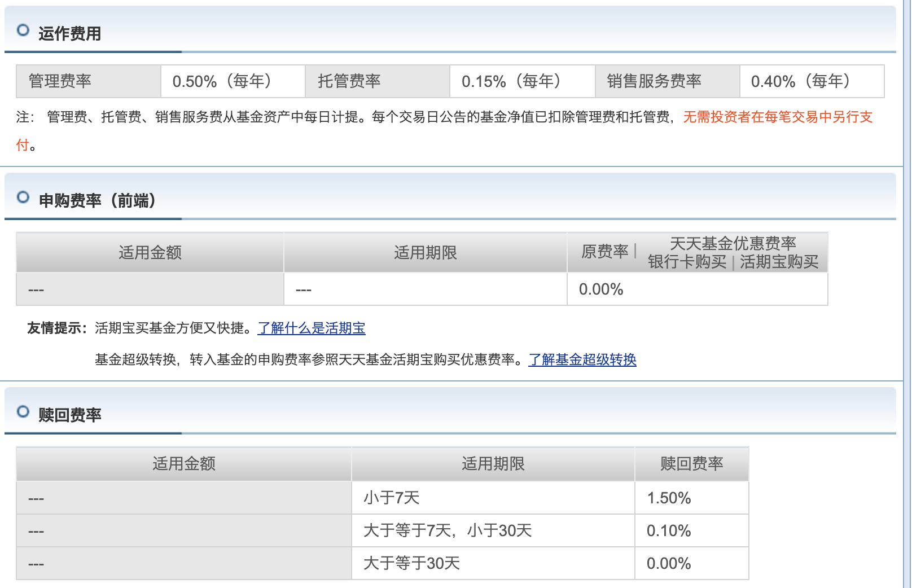
Task: Select the 大于等于7天，小于30天 period row
Action: click(x=448, y=530)
